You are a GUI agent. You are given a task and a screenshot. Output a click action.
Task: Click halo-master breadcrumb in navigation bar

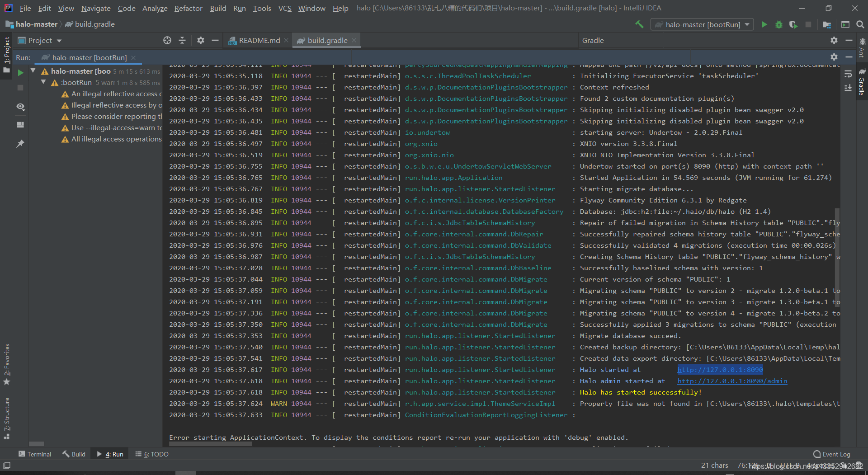(x=32, y=24)
